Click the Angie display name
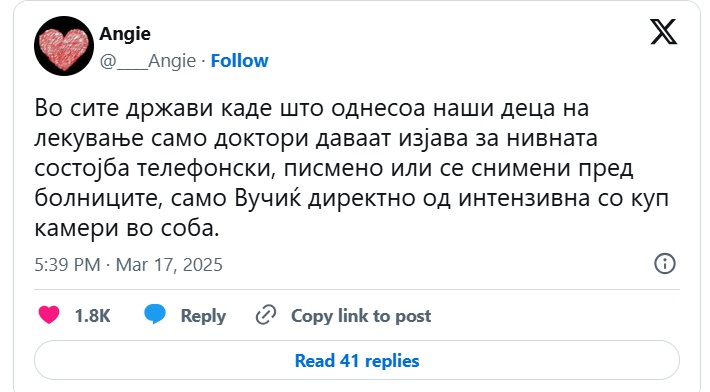710x392 pixels. pyautogui.click(x=125, y=34)
